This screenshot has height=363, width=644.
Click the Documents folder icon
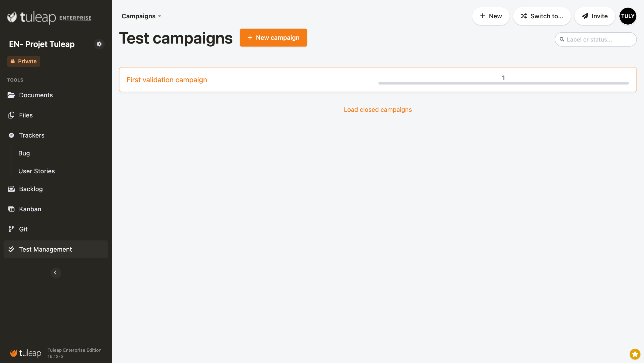click(x=11, y=95)
